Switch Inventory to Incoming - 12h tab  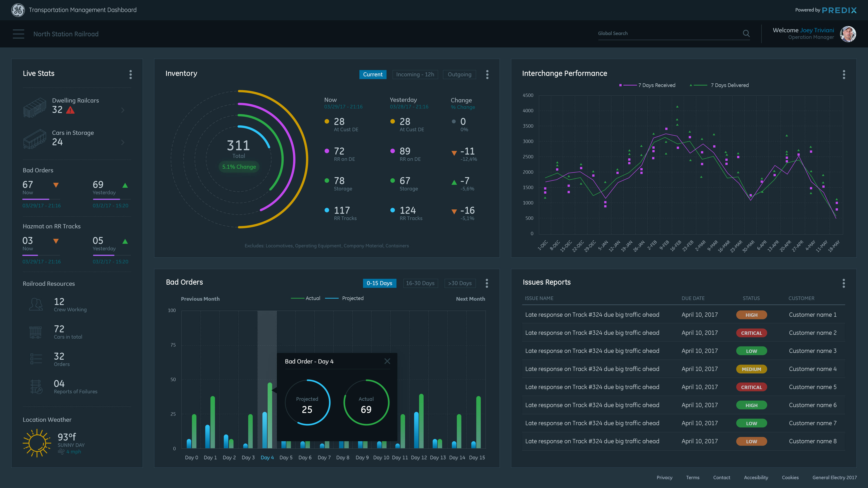point(415,74)
